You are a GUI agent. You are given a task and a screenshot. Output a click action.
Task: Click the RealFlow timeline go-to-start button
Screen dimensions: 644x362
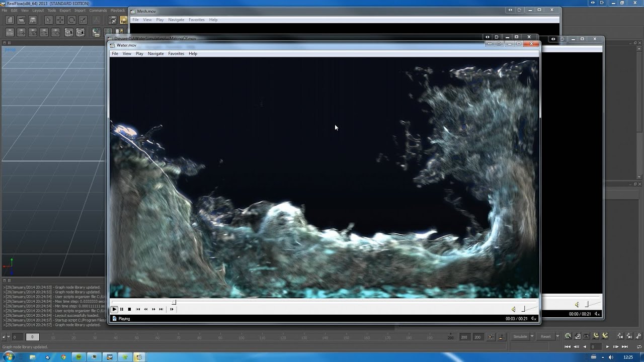click(568, 346)
